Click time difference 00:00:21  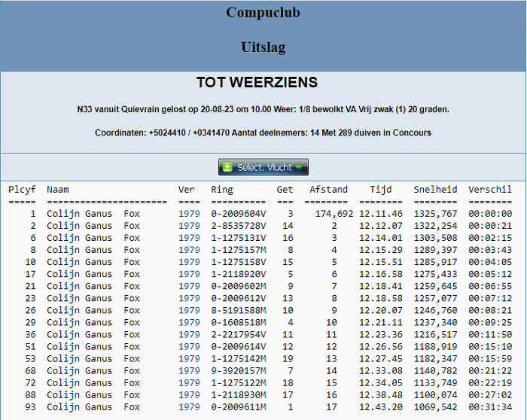tap(490, 226)
